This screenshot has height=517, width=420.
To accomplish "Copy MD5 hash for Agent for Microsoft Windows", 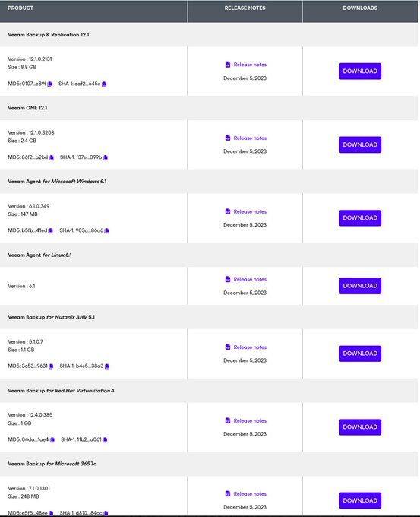I will pyautogui.click(x=50, y=231).
